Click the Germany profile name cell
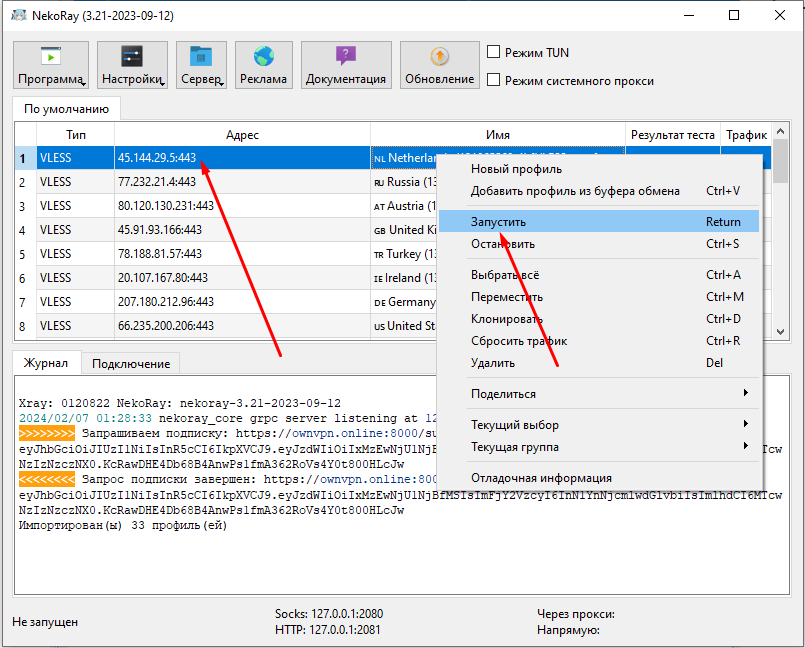 click(x=404, y=301)
